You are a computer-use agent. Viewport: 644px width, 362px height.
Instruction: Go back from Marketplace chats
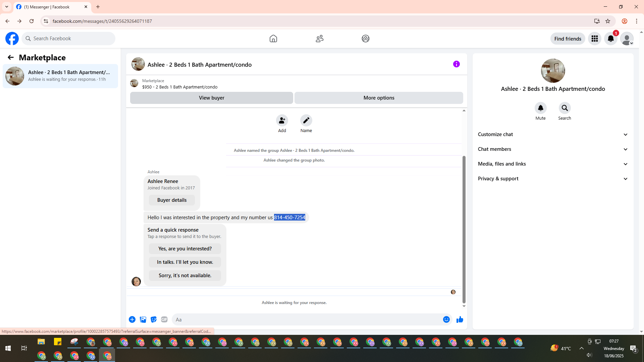[x=11, y=57]
